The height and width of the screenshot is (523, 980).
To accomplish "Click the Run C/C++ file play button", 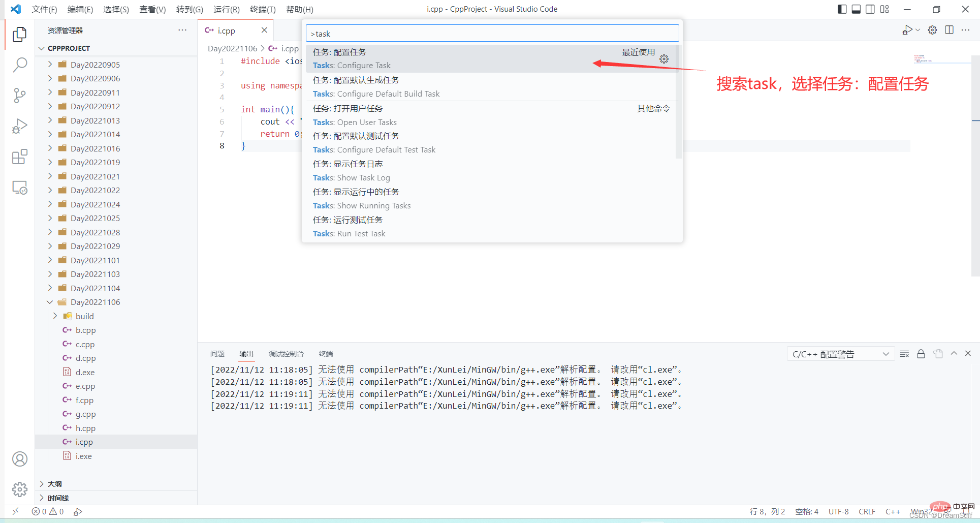I will (x=907, y=29).
